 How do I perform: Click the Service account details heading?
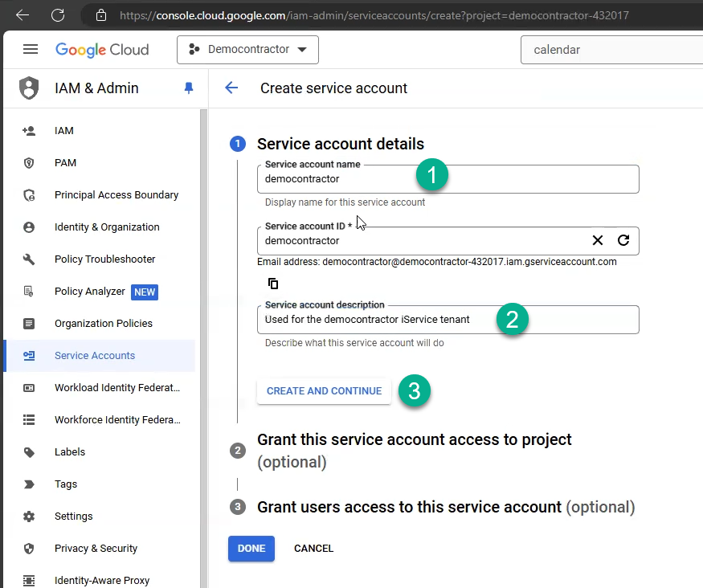click(341, 144)
